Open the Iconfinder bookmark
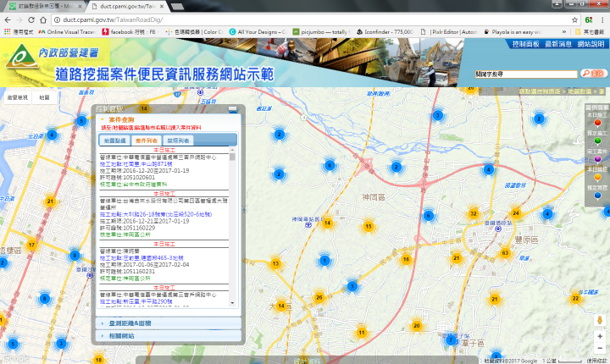Screen dimensions: 610x364 tap(385, 32)
